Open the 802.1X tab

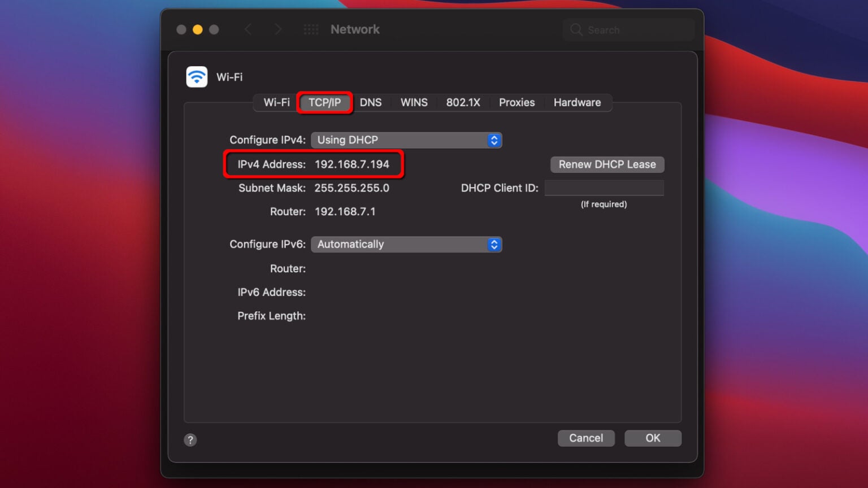pyautogui.click(x=463, y=102)
